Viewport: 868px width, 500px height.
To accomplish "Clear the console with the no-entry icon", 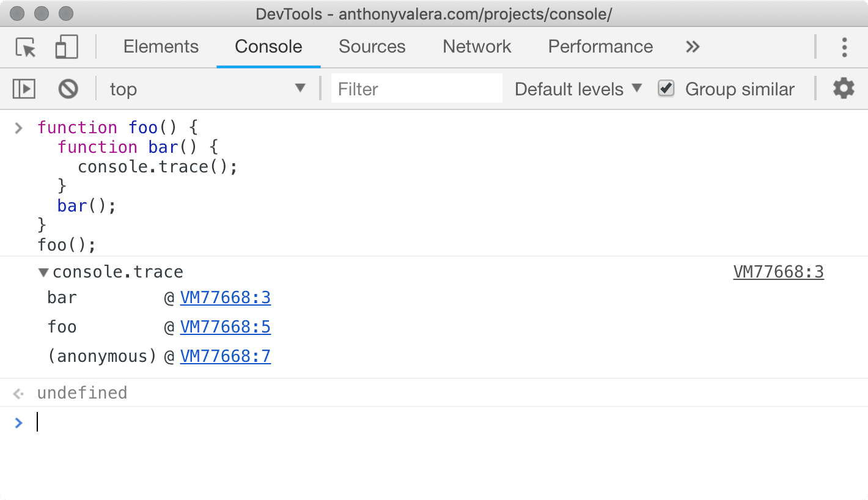I will (68, 88).
